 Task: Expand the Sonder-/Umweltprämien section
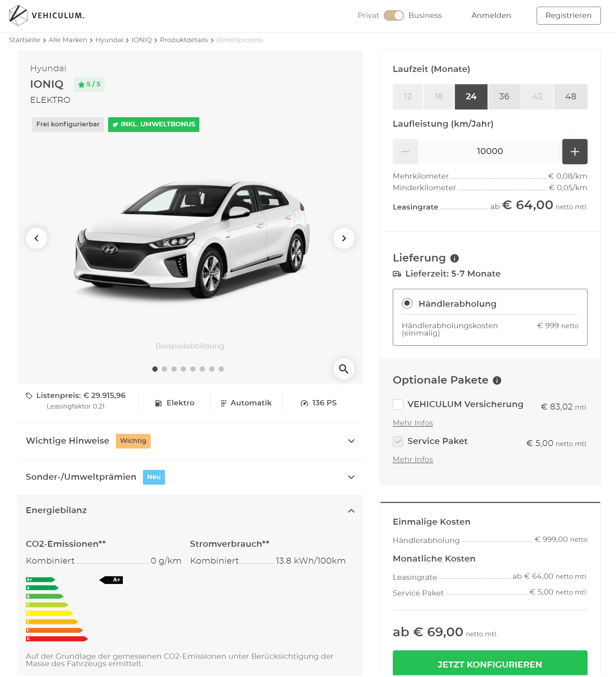tap(190, 477)
